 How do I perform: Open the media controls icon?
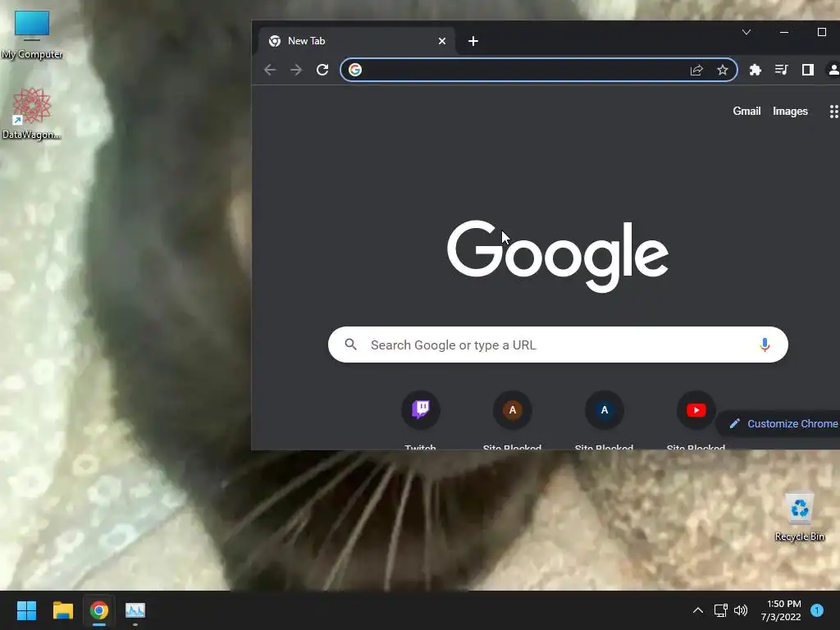[782, 70]
